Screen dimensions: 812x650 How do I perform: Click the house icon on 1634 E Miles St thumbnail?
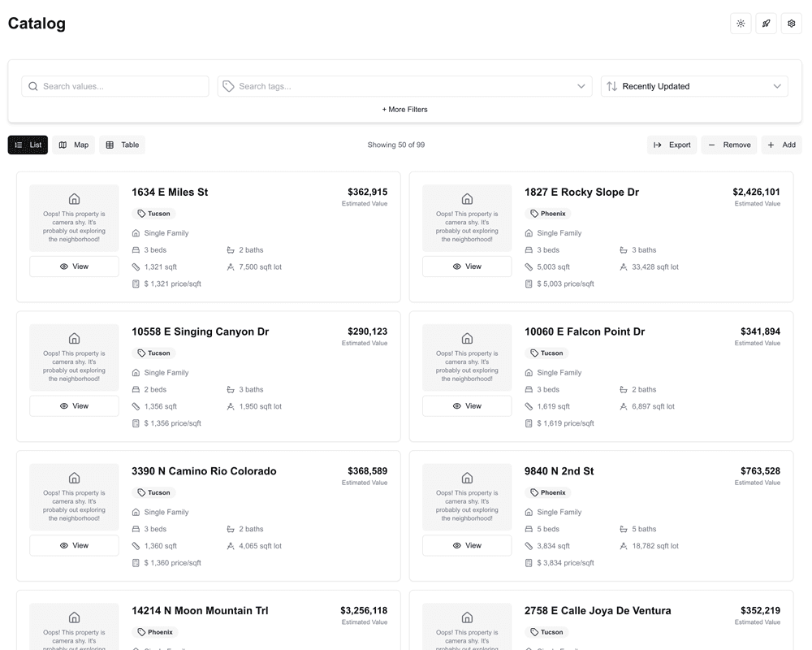tap(74, 199)
